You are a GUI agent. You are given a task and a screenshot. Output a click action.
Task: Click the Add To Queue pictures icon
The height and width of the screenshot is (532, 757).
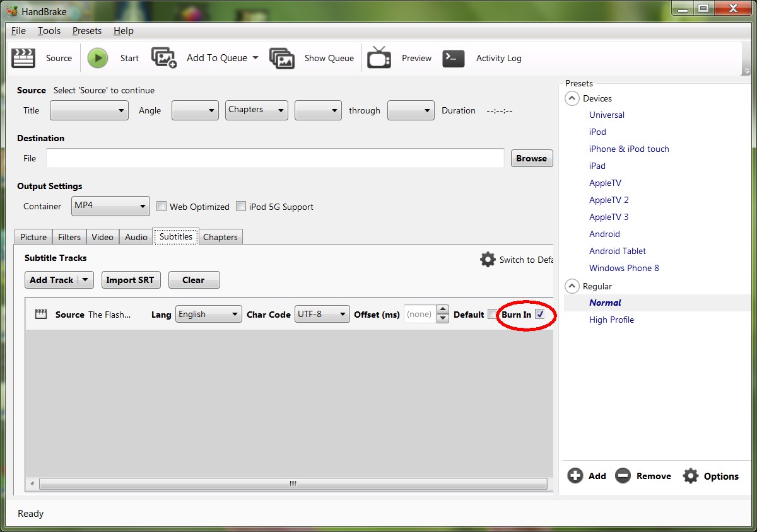click(164, 57)
